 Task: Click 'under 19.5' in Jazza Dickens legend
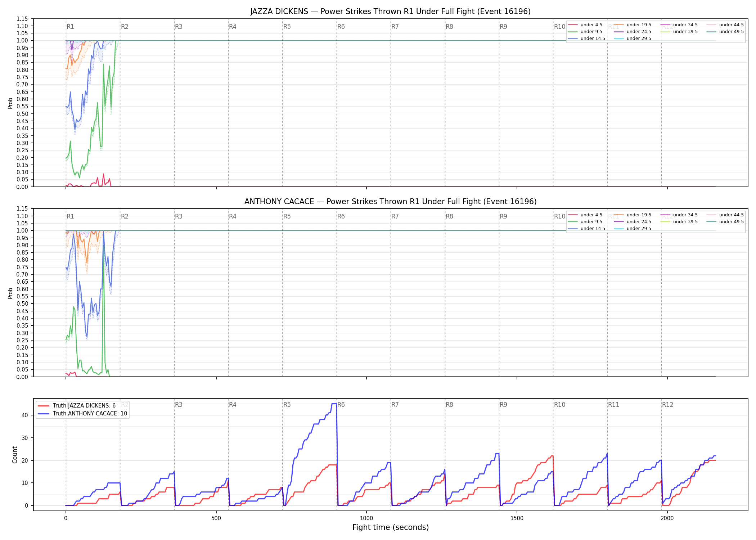point(639,25)
